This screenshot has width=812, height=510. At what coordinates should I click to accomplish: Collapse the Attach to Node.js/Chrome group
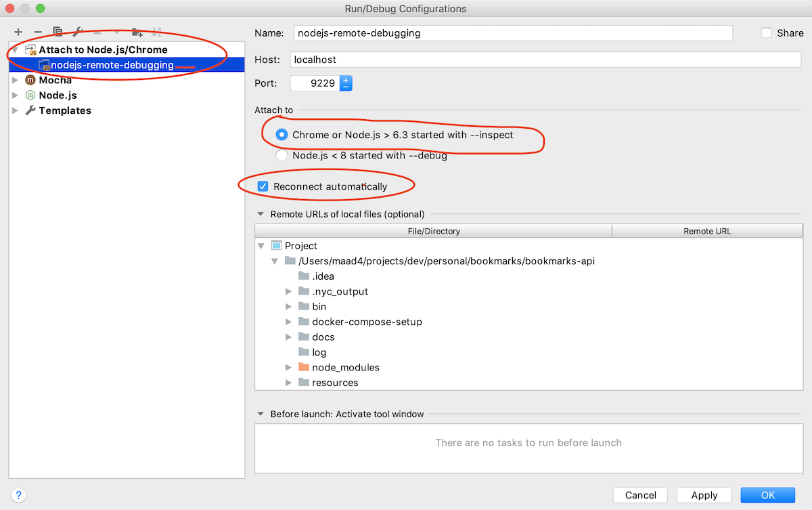coord(15,49)
